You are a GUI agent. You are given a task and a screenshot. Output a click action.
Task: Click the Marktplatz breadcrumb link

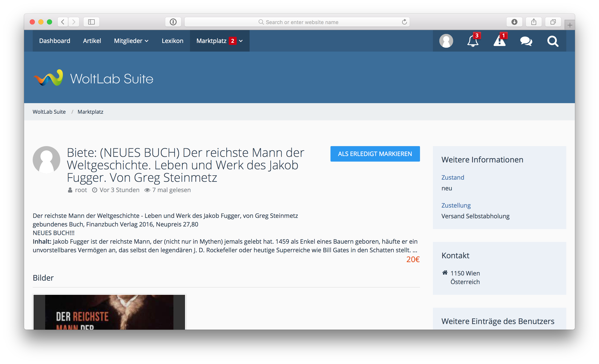coord(90,112)
